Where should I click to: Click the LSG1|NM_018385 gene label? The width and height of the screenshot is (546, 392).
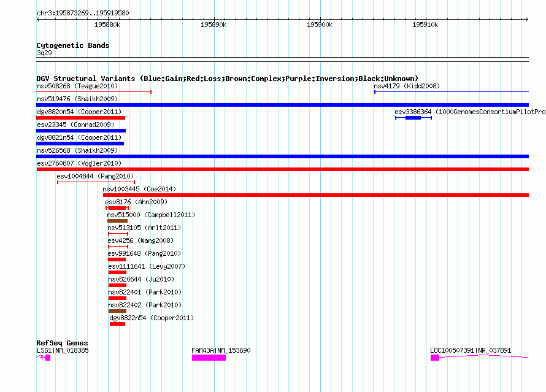pos(63,350)
